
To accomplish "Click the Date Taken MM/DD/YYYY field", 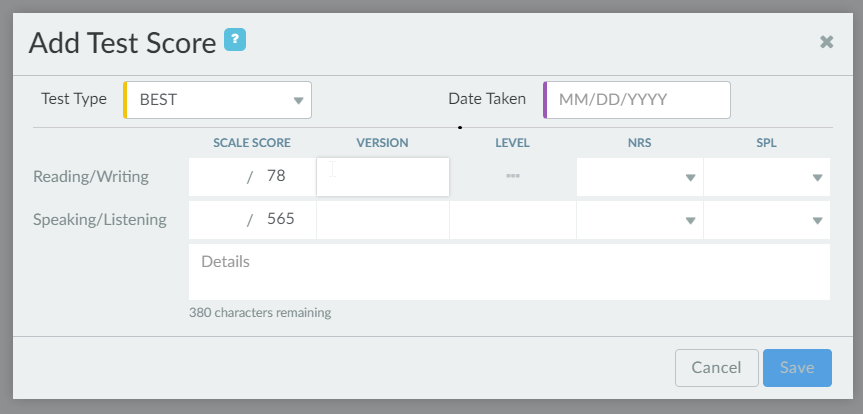I will [x=637, y=100].
